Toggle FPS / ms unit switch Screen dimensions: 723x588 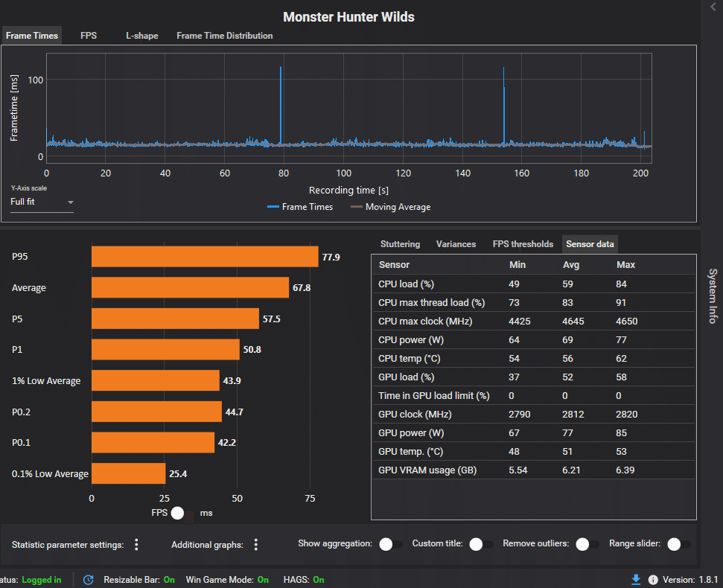182,513
